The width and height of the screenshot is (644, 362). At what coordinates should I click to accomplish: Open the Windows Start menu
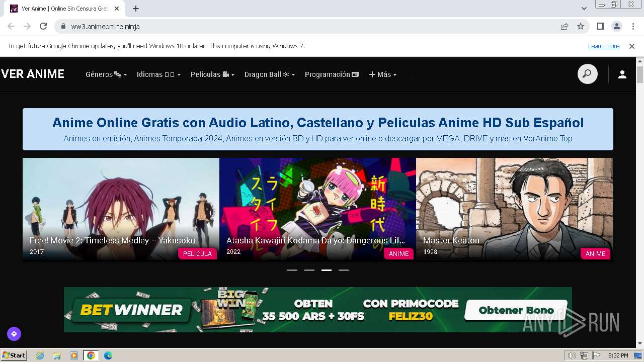[x=14, y=355]
